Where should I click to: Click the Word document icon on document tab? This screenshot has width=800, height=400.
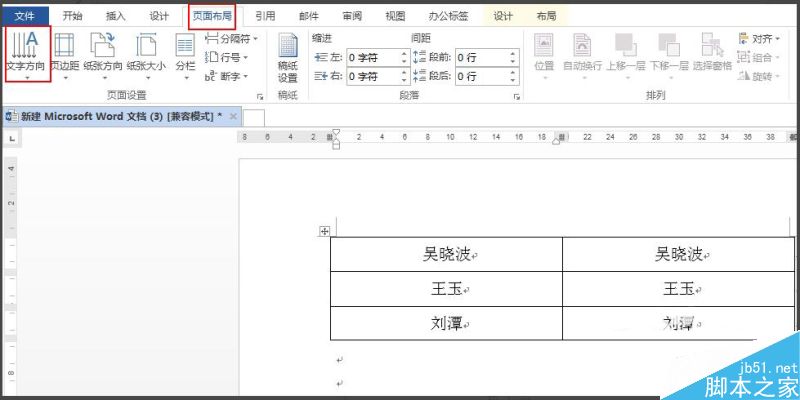pyautogui.click(x=11, y=117)
